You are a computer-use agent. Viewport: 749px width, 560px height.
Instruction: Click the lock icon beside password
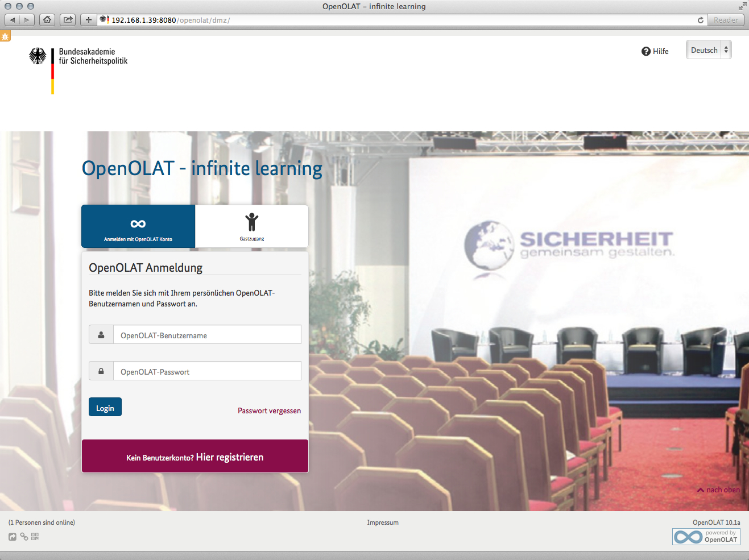tap(101, 371)
